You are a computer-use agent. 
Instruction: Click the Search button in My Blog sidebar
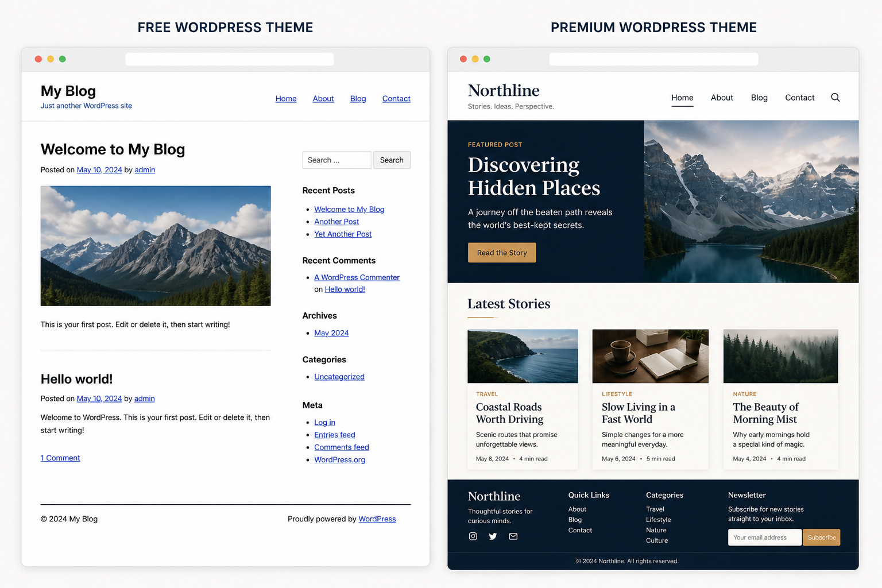392,160
